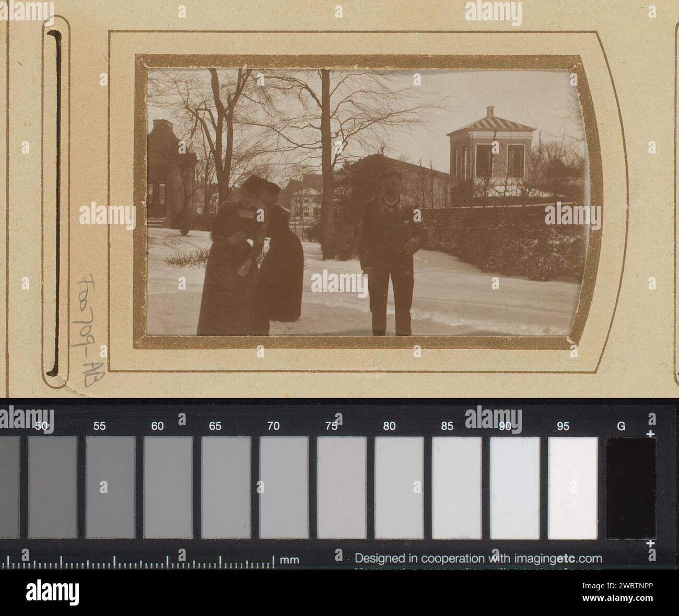
Task: Click the patch labeled 80
Action: 399,487
